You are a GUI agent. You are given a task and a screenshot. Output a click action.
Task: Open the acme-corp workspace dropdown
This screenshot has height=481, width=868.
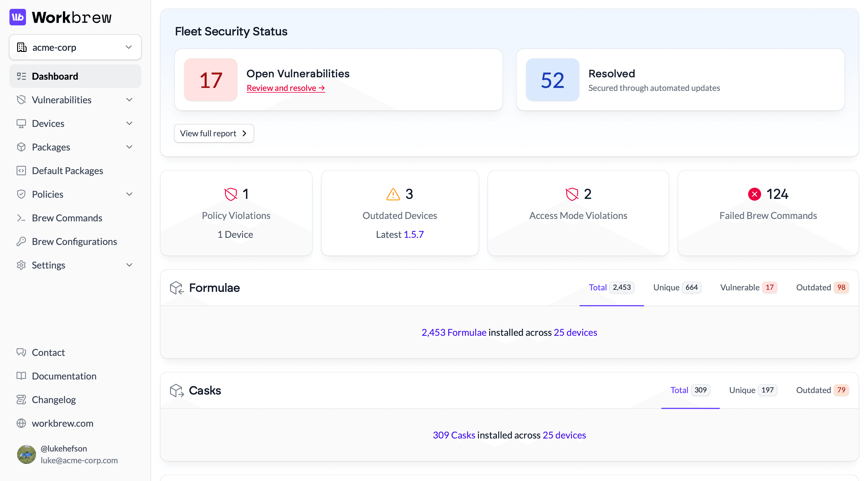click(75, 48)
